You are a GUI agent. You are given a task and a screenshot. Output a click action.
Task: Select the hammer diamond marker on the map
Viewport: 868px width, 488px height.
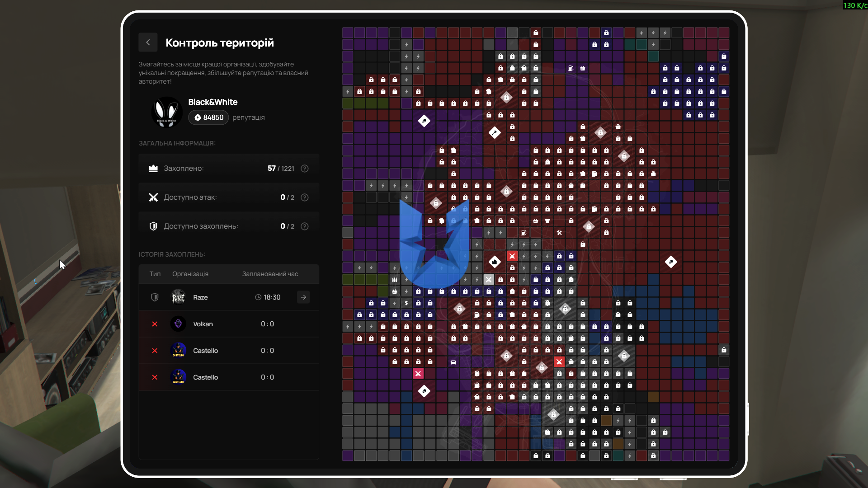[495, 133]
